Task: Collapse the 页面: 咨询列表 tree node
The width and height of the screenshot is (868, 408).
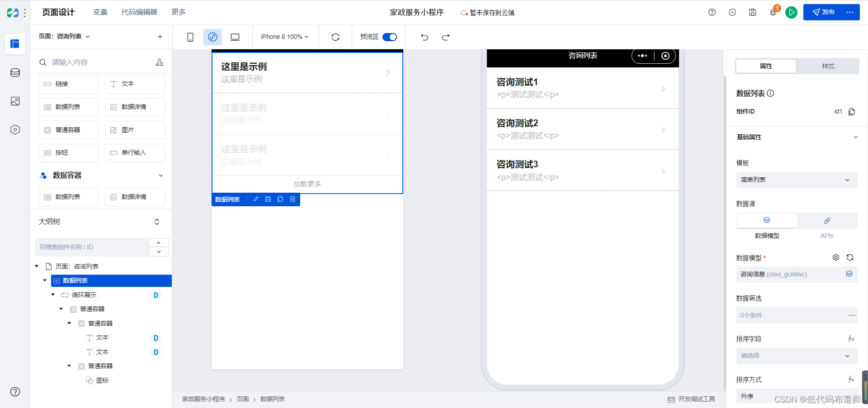Action: click(37, 266)
